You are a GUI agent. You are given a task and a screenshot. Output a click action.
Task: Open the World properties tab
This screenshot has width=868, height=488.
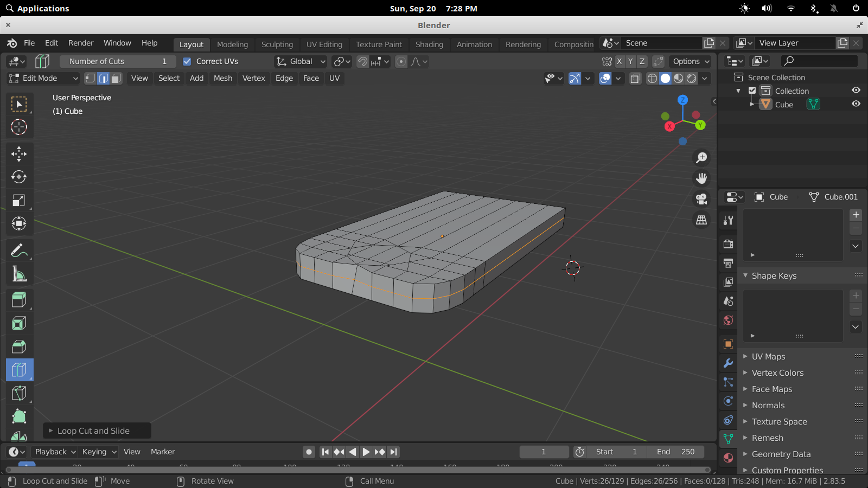pos(729,320)
